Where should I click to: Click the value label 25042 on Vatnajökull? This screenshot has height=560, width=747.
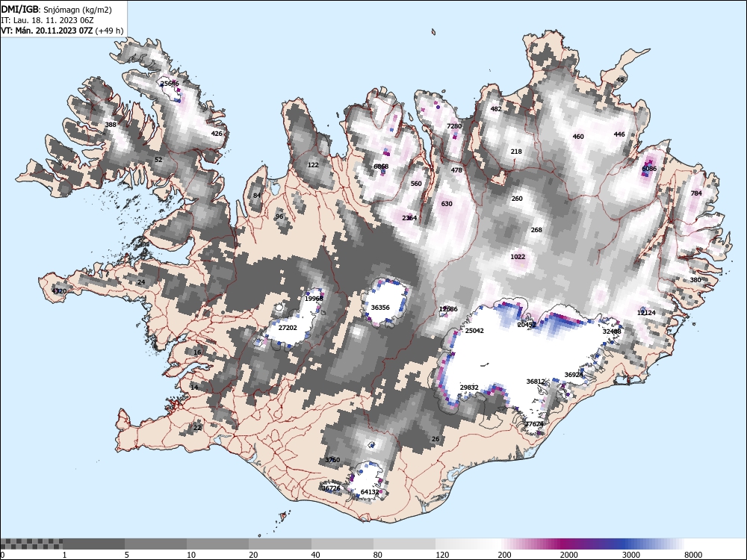click(474, 331)
